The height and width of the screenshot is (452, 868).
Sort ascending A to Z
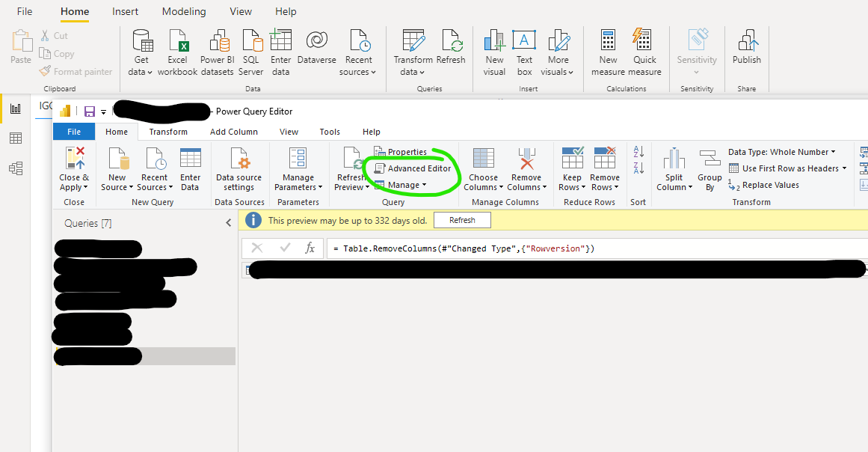pos(638,151)
